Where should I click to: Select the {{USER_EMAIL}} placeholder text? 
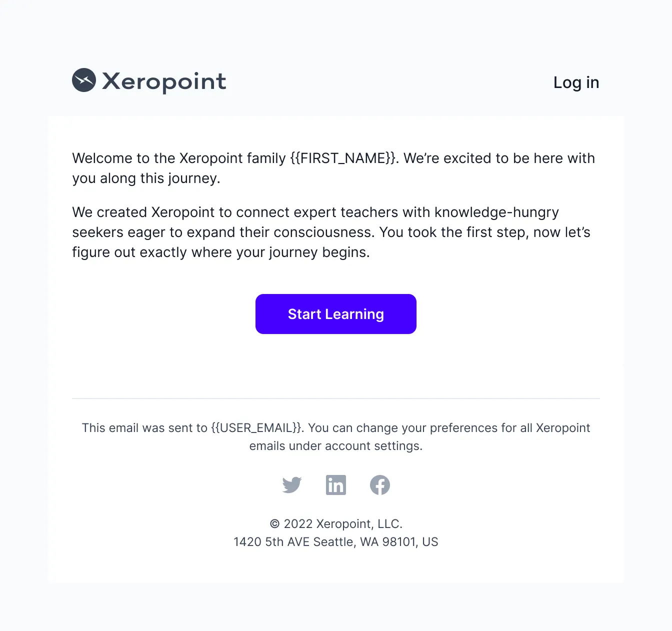[256, 428]
